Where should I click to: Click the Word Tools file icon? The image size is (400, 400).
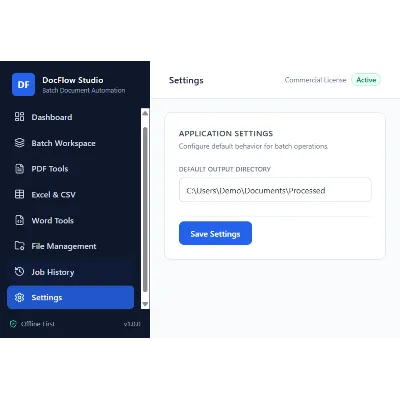19,220
